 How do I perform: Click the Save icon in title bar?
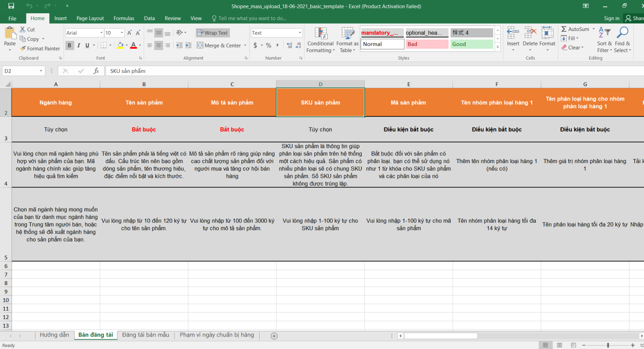coord(11,6)
